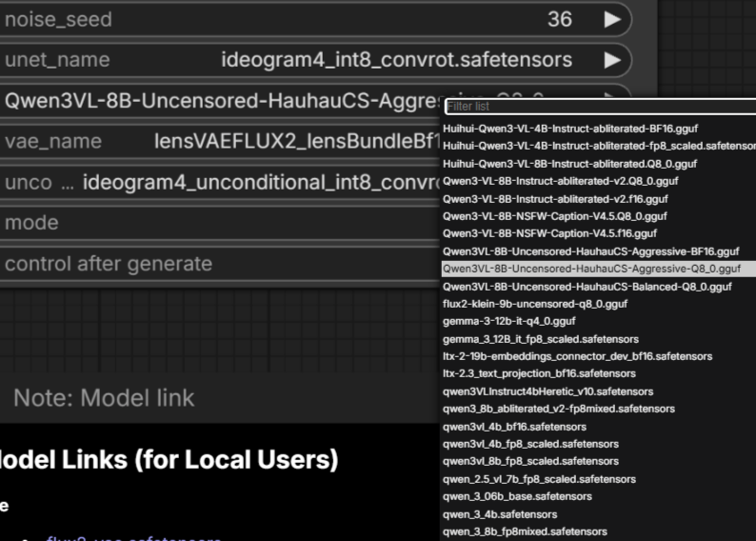This screenshot has height=541, width=756.
Task: Open the ideogram4_unconditional_int8 model selector
Action: tap(222, 183)
